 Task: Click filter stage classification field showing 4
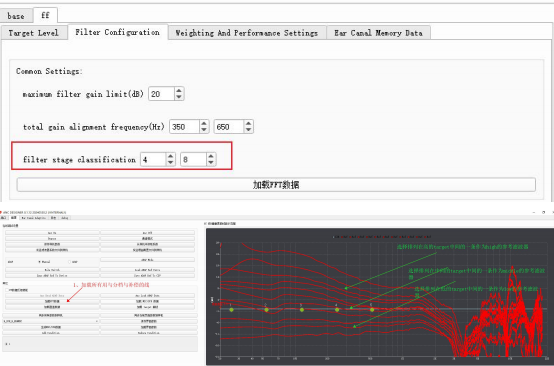point(153,160)
